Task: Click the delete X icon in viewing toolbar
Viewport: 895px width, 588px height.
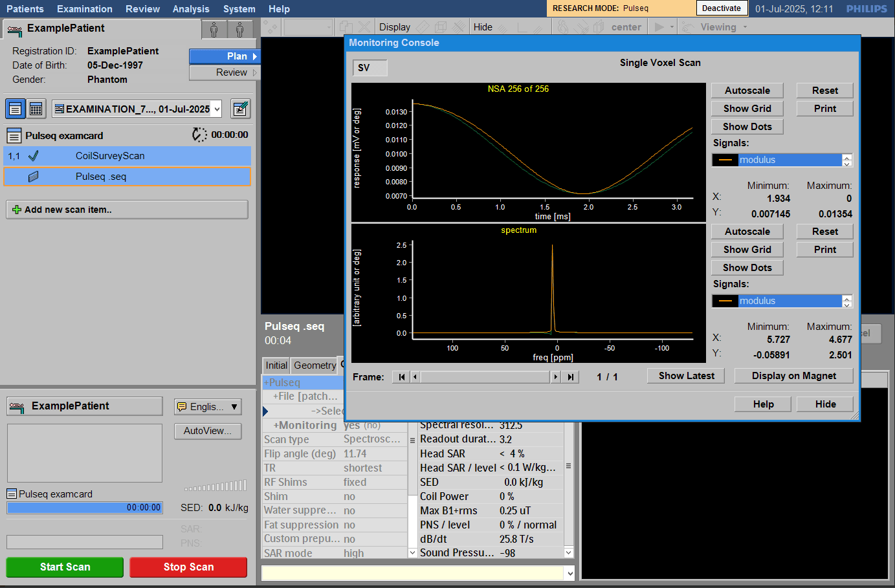Action: [x=365, y=27]
